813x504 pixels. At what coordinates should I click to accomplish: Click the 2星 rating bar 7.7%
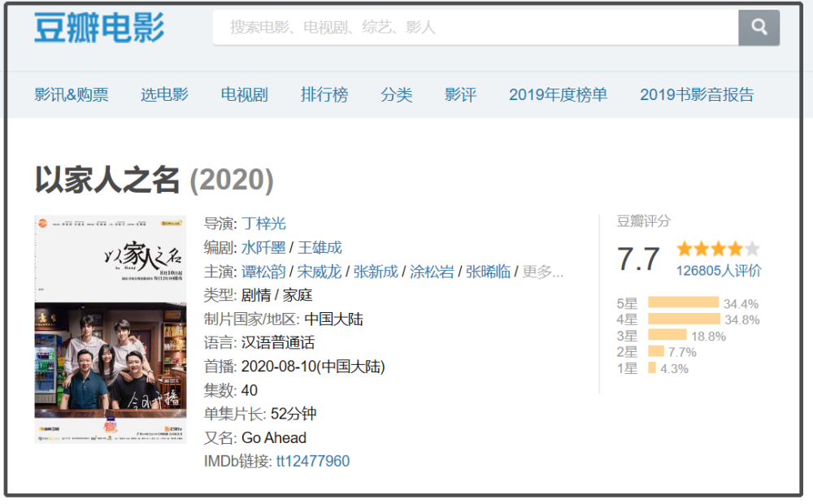pos(656,352)
